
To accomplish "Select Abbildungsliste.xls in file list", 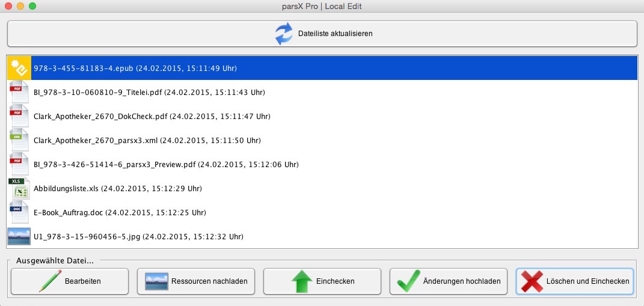I will [x=322, y=189].
